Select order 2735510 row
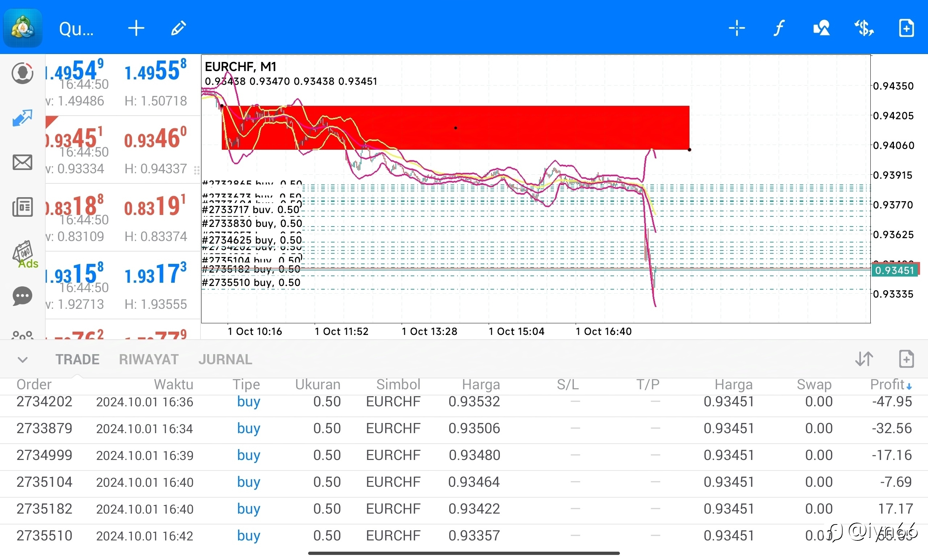The image size is (928, 560). coord(464,536)
